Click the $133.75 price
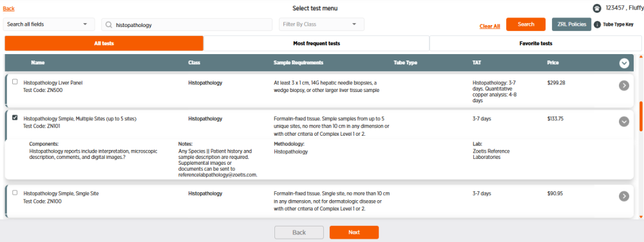Image resolution: width=644 pixels, height=242 pixels. point(555,118)
